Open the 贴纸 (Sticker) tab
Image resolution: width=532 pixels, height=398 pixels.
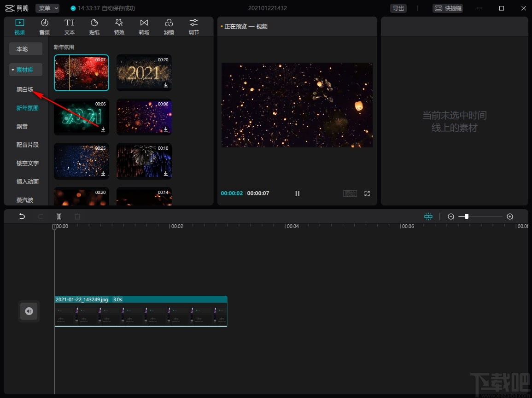[x=94, y=27]
